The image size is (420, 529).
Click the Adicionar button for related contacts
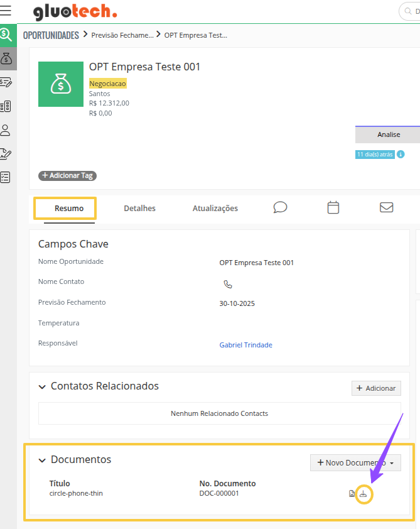pos(376,388)
